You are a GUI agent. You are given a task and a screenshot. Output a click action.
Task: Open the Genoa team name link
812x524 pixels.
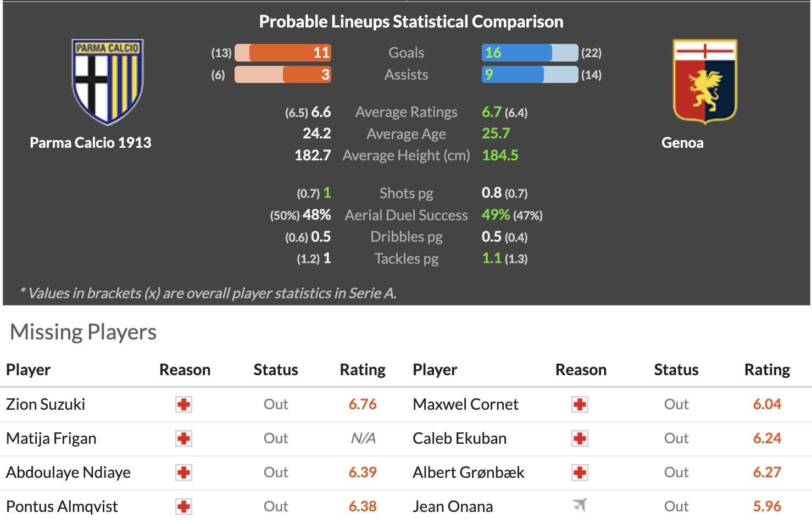coord(682,143)
